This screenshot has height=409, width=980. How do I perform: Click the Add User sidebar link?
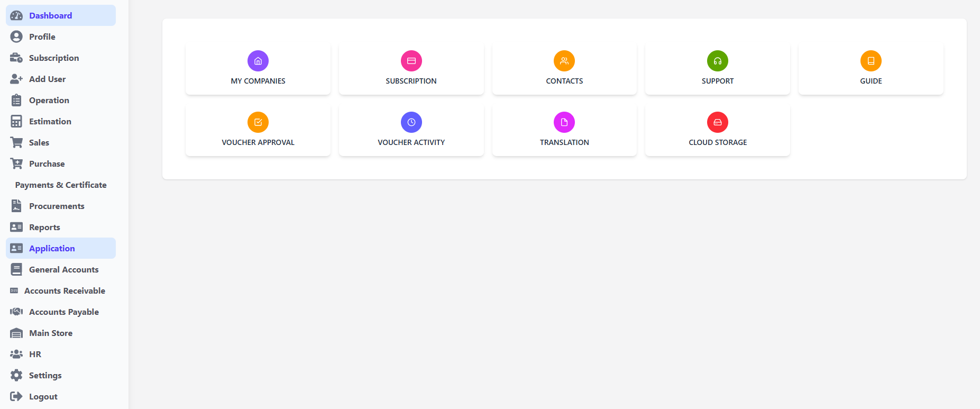coord(47,79)
